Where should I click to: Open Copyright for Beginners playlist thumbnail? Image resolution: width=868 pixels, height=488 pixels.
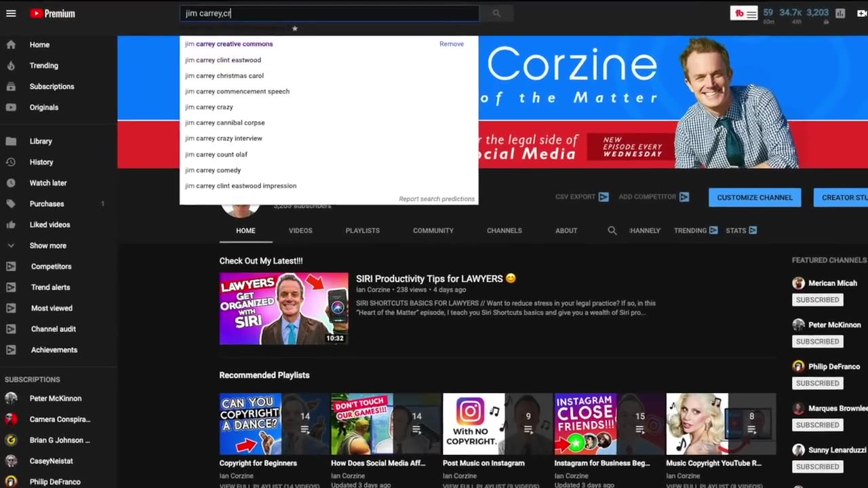[x=274, y=424]
